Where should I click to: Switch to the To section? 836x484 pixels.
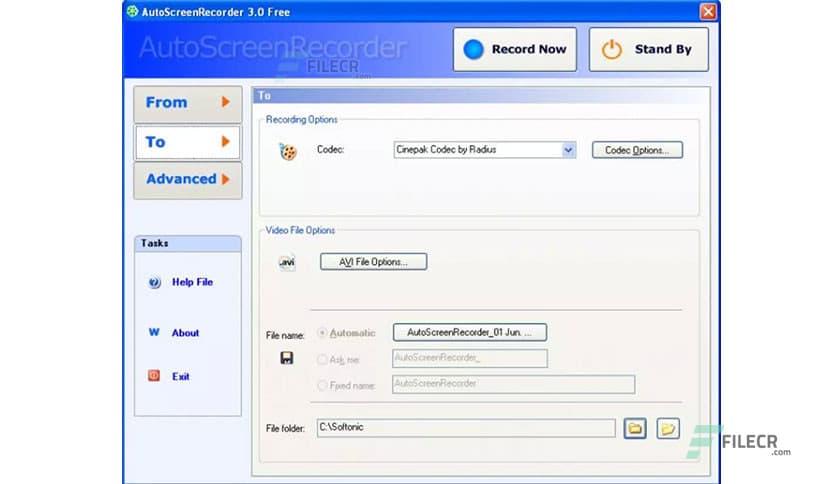click(188, 142)
